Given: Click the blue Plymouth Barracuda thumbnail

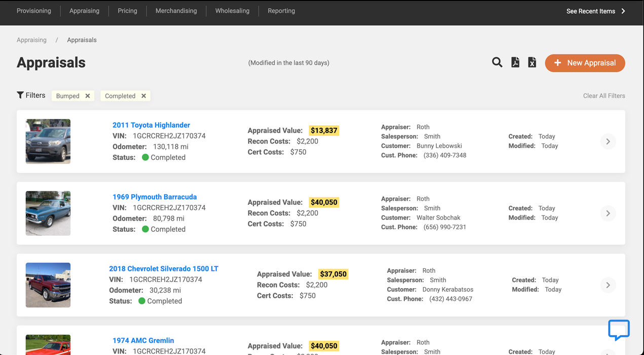Looking at the screenshot, I should click(48, 213).
